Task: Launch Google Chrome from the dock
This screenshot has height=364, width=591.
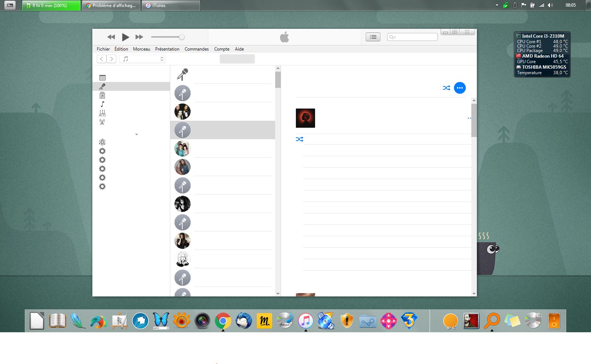Action: 223,321
